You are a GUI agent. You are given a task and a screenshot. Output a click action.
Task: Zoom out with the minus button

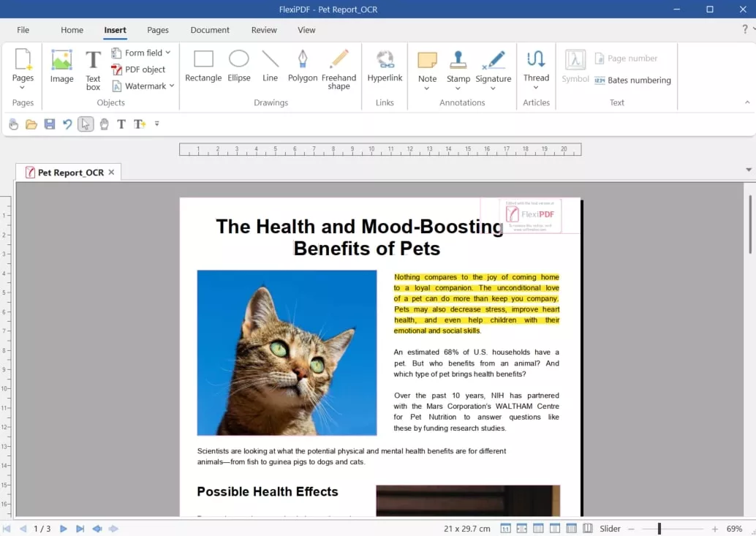click(631, 529)
